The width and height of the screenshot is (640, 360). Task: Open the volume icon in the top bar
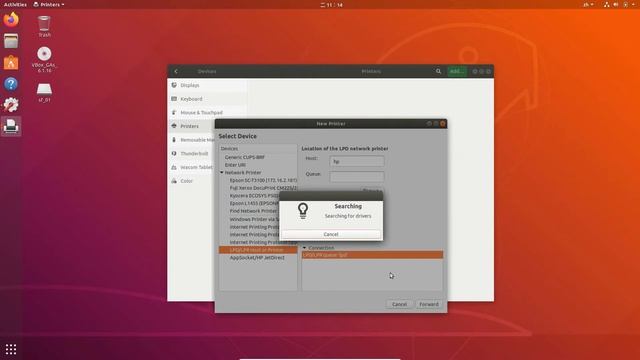[x=616, y=4]
